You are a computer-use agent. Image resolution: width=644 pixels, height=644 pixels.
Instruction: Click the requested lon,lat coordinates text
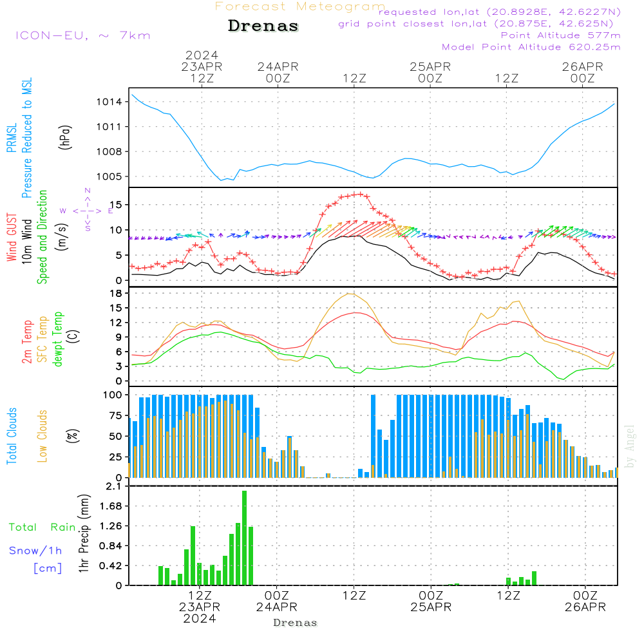coord(500,12)
